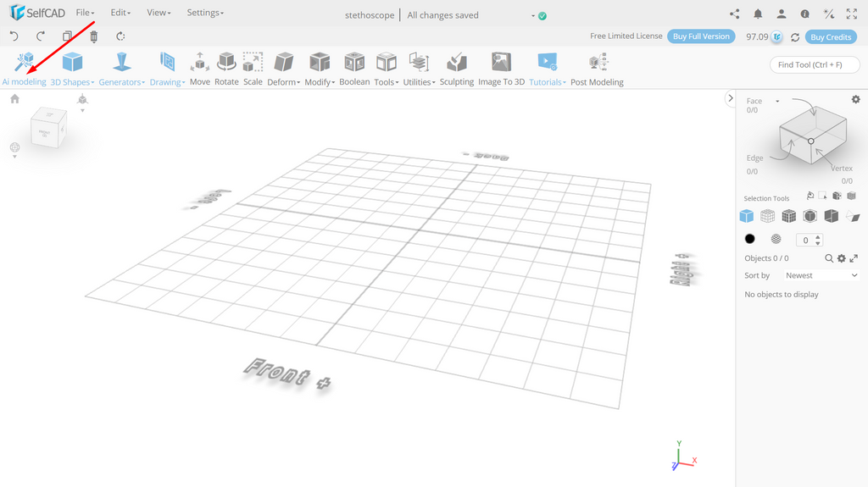Click the selection value stepper field
868x487 pixels.
[810, 240]
